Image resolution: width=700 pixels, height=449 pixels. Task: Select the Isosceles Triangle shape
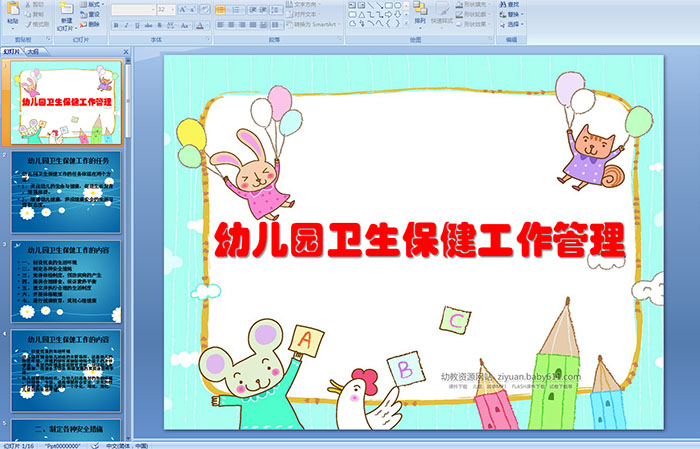coord(362,15)
